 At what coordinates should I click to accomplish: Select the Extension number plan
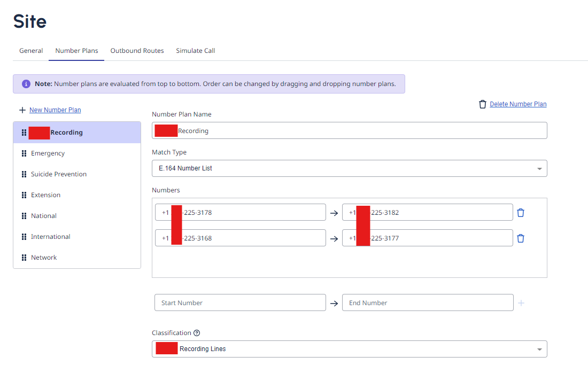[x=46, y=195]
